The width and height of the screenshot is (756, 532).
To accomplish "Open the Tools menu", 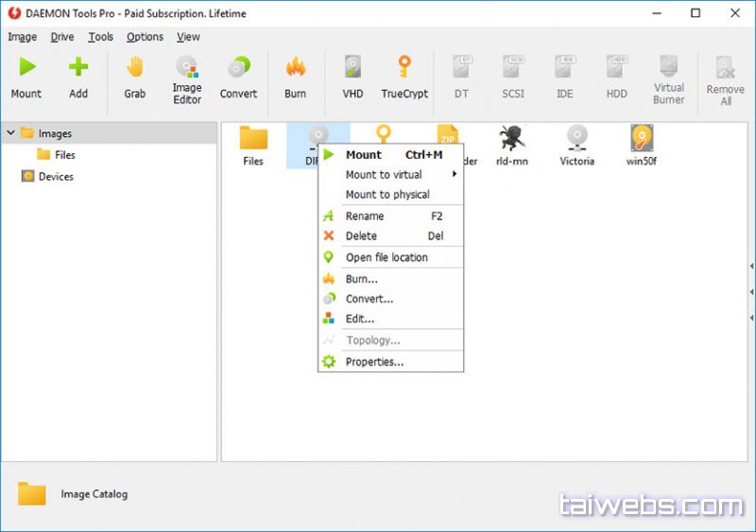I will (100, 37).
